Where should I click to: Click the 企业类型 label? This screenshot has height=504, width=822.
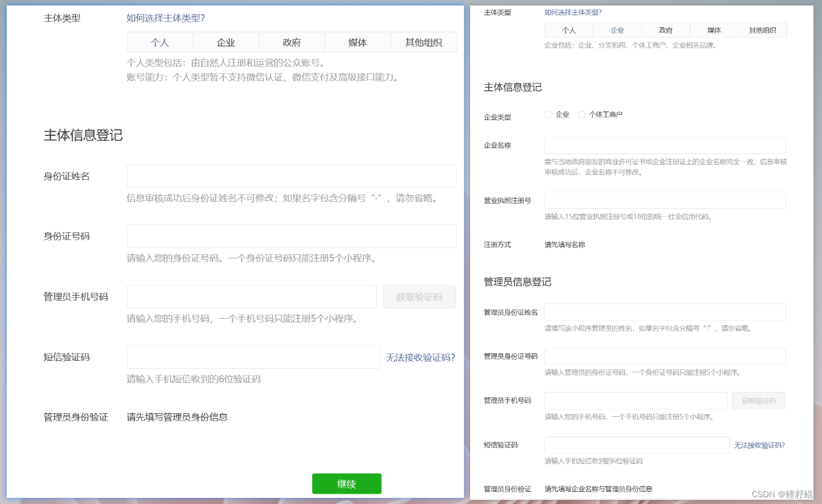click(498, 117)
